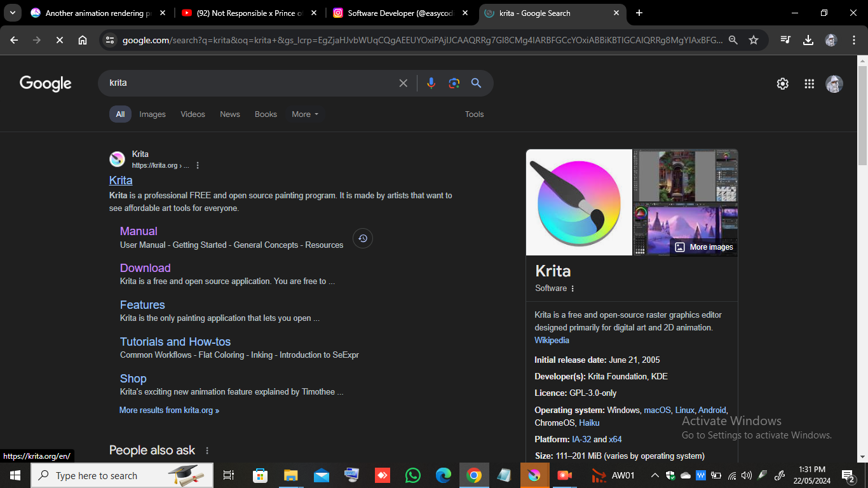
Task: Follow the macOS operating system link
Action: pos(657,410)
